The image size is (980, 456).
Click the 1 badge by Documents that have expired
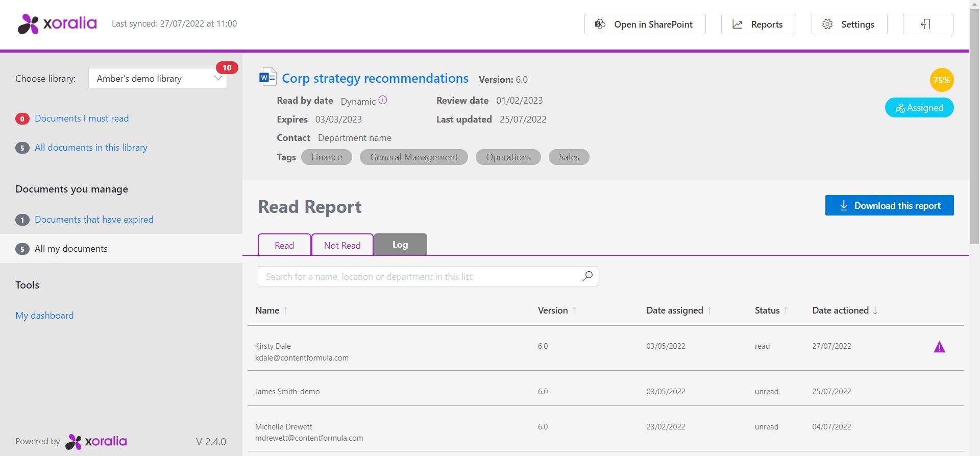22,220
